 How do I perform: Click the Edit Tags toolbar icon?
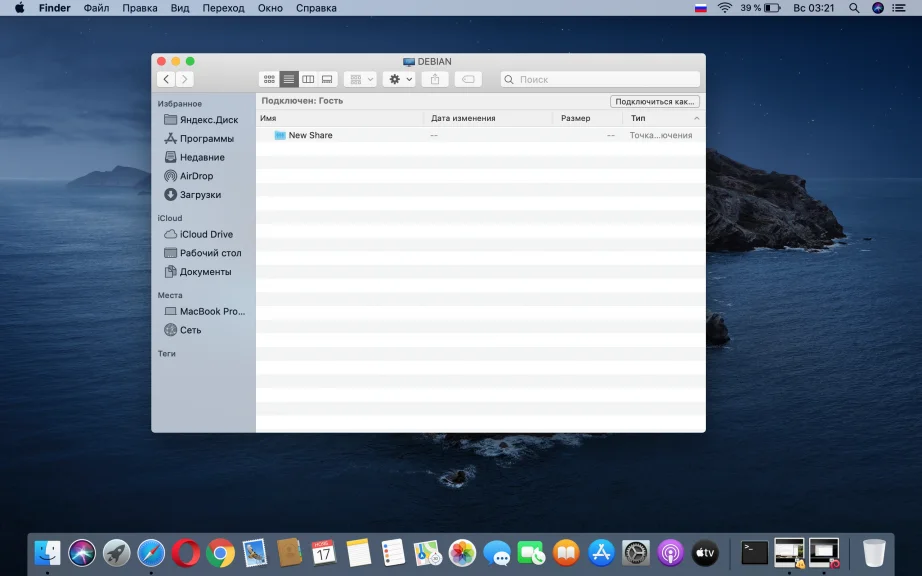click(468, 79)
